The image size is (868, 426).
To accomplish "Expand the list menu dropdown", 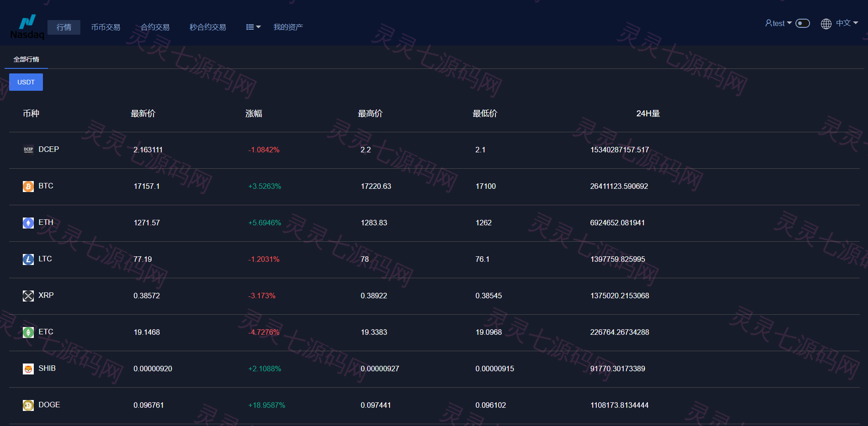I will click(x=253, y=27).
